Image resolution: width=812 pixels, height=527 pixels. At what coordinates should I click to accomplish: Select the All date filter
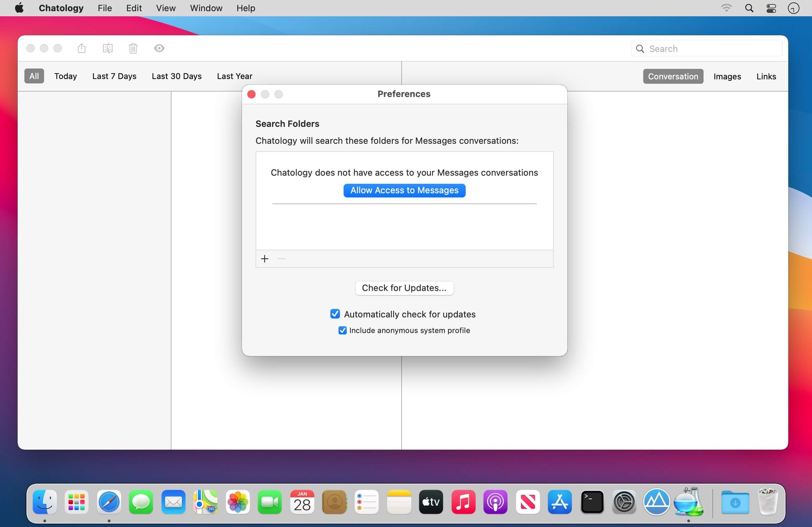click(x=34, y=76)
